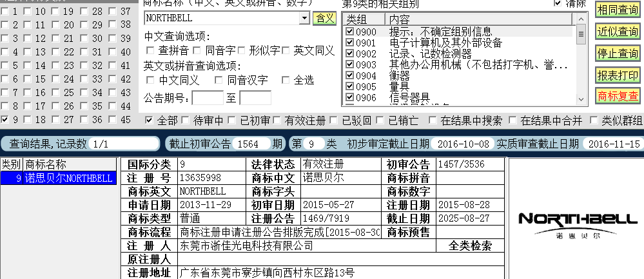Enable 英文同义 option

(x=286, y=50)
